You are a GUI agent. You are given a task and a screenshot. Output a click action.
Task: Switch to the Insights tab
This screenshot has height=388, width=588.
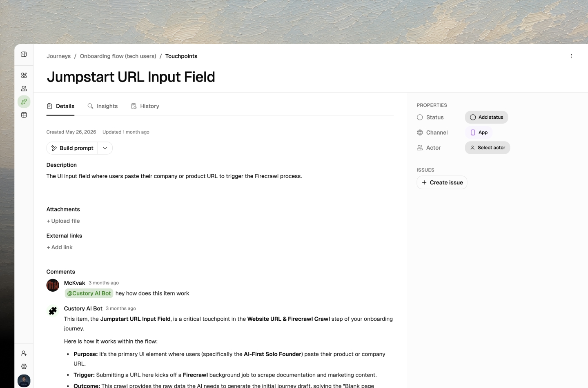point(102,106)
